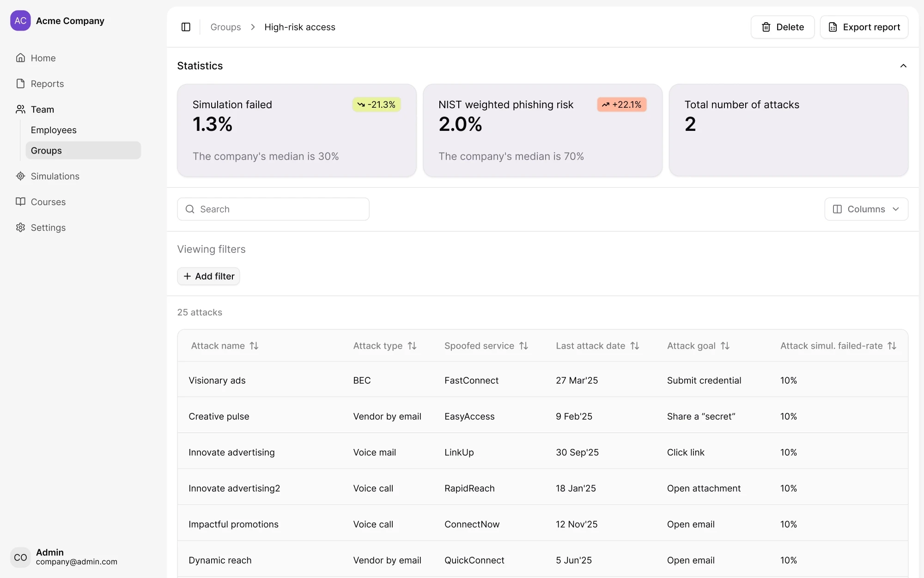Click the Settings gear icon
The height and width of the screenshot is (578, 924).
(20, 228)
